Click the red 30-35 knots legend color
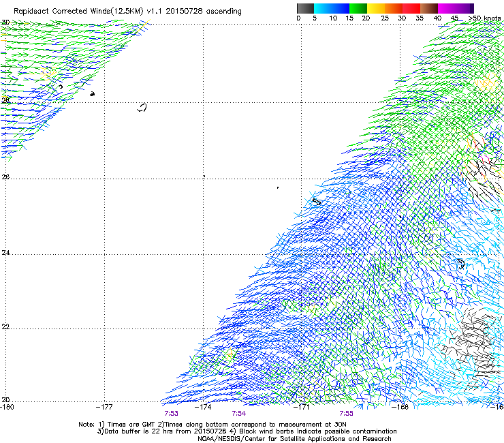 click(x=411, y=8)
